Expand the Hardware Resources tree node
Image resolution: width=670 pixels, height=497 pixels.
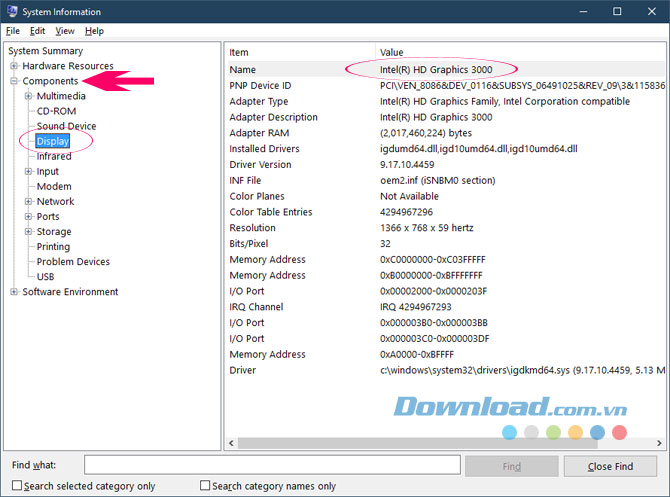click(x=14, y=66)
